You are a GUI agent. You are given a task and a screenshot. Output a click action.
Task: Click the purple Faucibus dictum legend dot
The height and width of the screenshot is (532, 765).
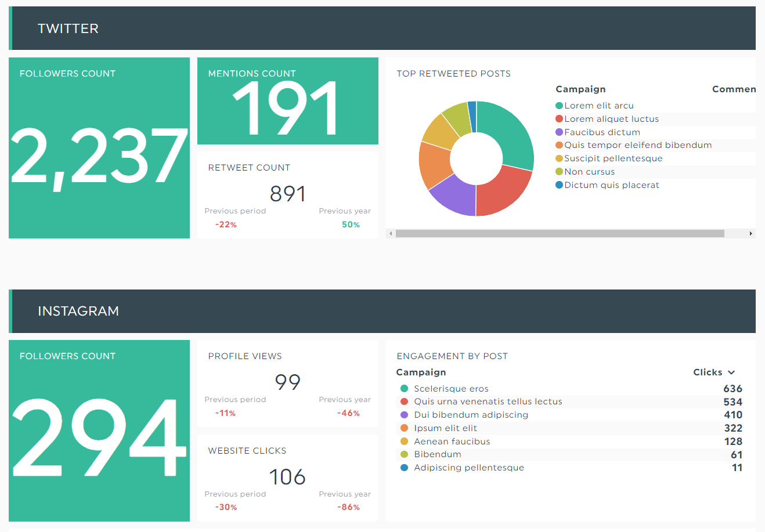point(560,132)
